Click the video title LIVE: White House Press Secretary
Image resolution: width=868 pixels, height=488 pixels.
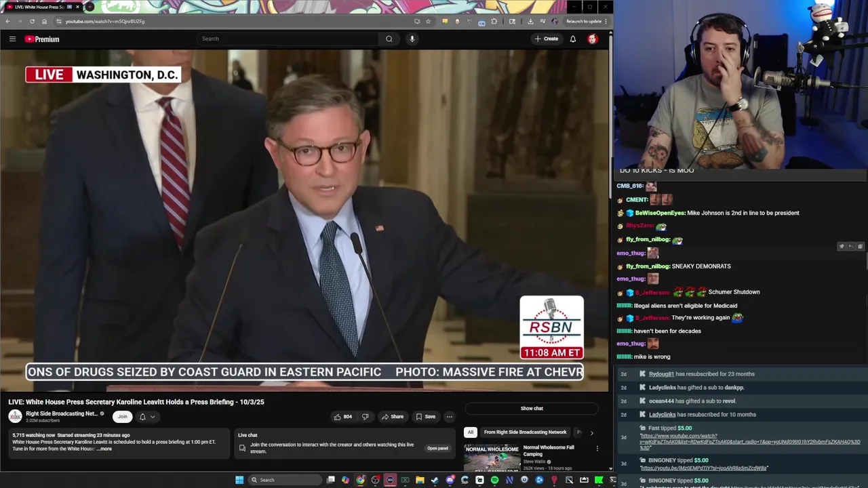pos(136,402)
